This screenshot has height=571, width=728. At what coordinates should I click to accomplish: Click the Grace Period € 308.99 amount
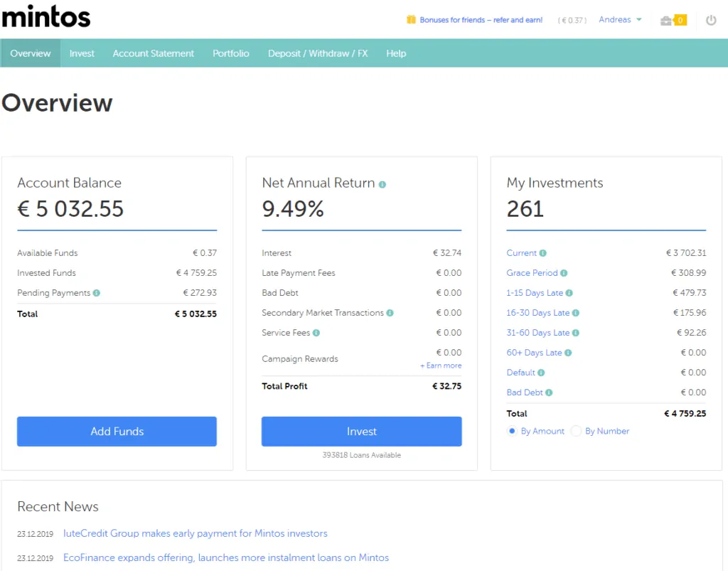pyautogui.click(x=688, y=273)
